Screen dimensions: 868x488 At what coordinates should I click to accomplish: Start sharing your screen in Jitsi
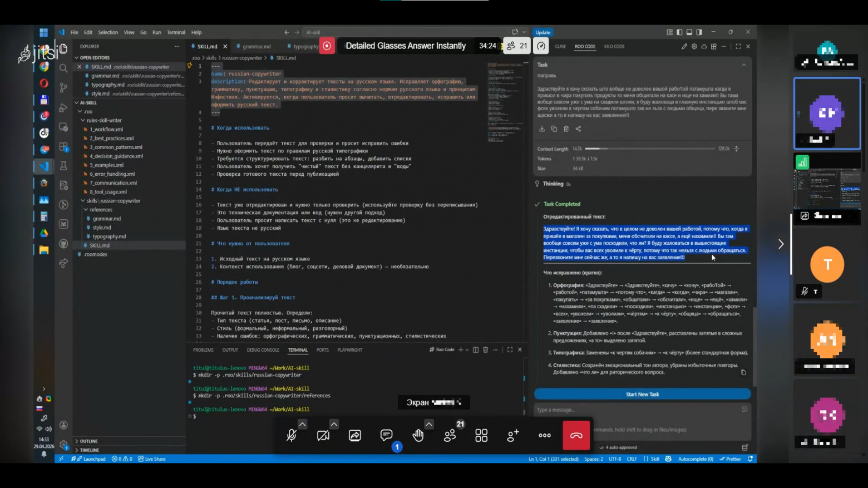[x=354, y=435]
